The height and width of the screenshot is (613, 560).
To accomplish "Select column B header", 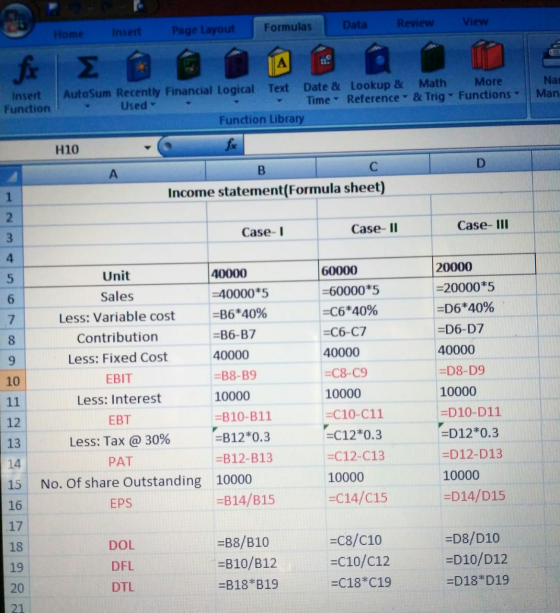I will tap(261, 170).
